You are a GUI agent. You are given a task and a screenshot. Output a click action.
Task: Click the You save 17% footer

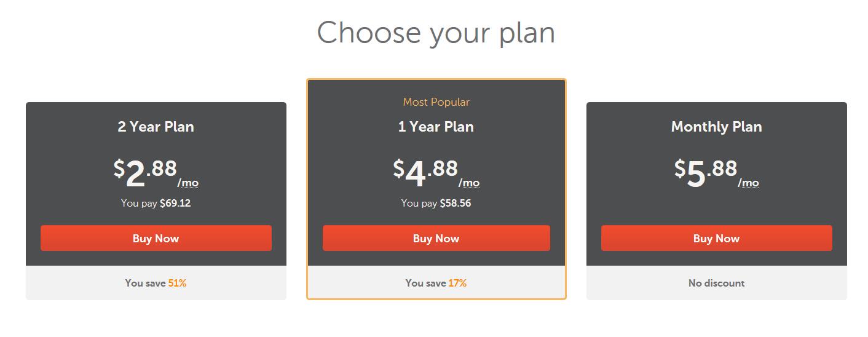pos(436,283)
